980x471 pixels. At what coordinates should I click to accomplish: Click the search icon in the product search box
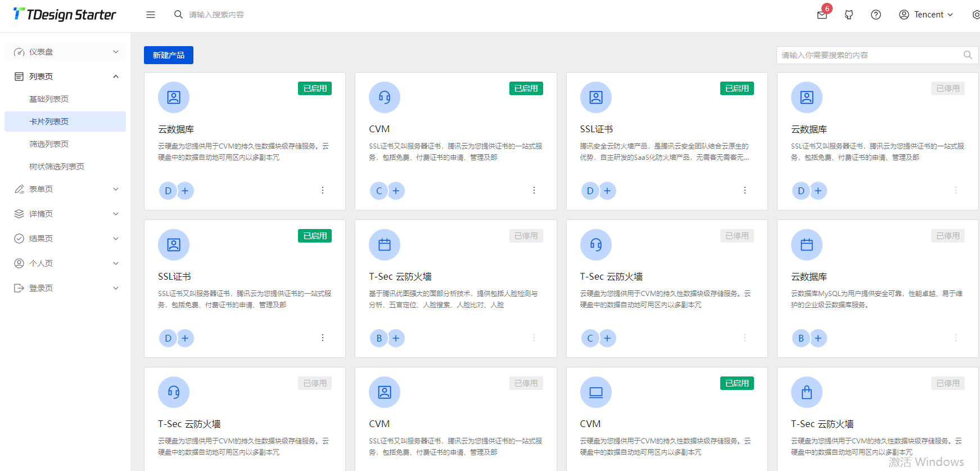968,55
